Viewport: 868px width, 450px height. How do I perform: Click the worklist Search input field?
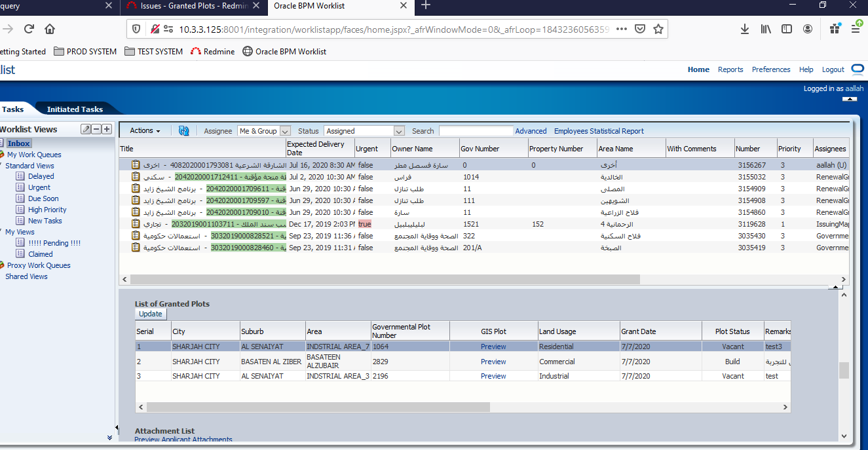click(x=476, y=131)
